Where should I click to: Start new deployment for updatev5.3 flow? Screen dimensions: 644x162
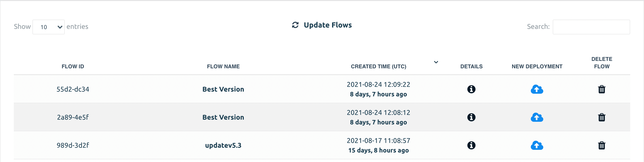[x=537, y=145]
